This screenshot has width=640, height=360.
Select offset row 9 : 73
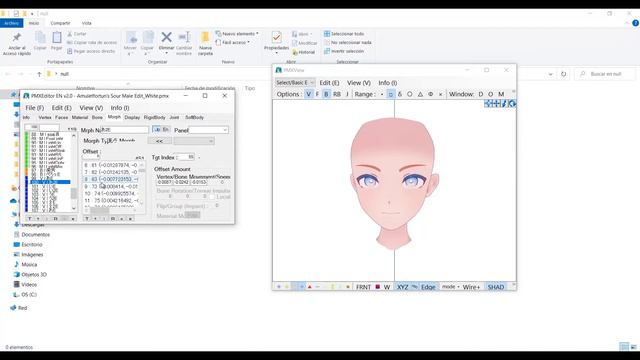coord(111,187)
